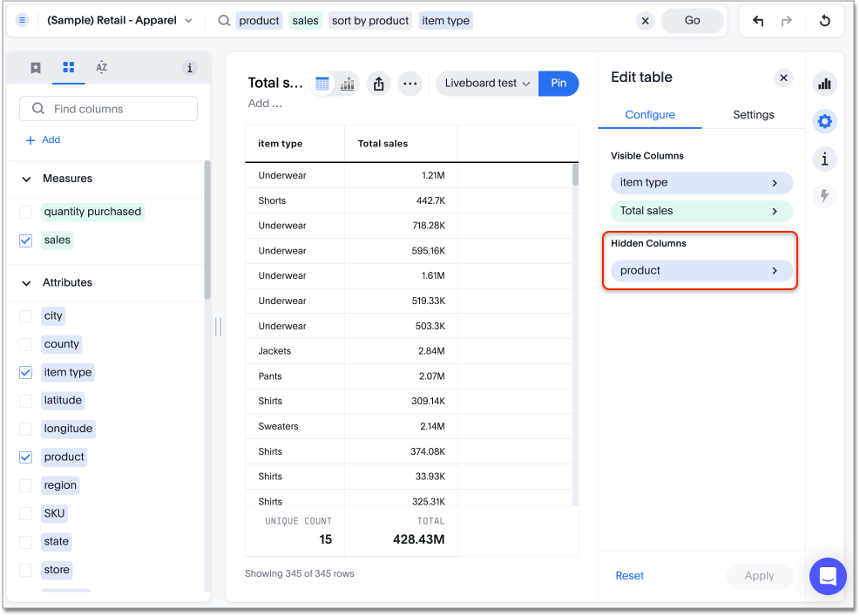Enable the quantity purchased checkbox
This screenshot has width=860, height=616.
tap(26, 212)
